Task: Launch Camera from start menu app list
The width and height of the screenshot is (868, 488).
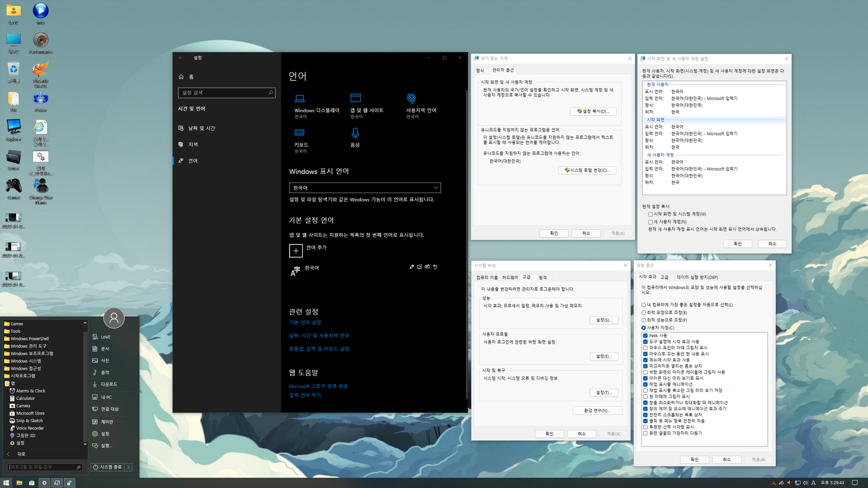Action: click(23, 406)
